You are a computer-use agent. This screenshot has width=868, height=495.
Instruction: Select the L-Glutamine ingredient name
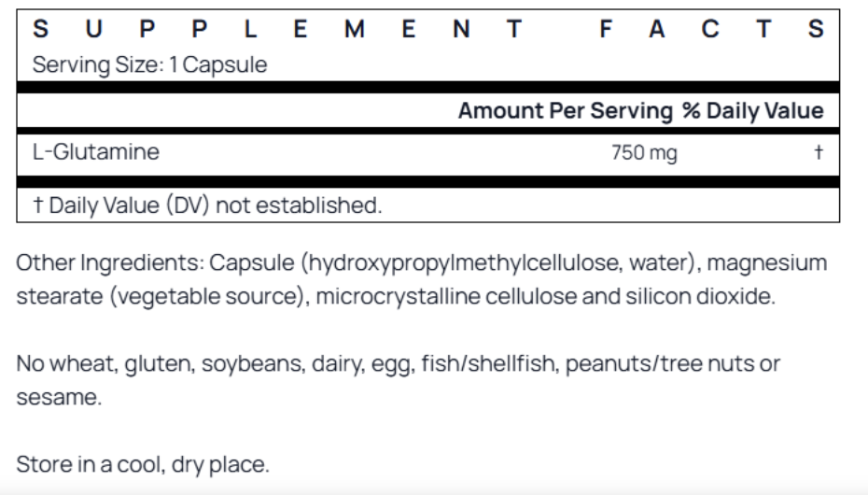(96, 152)
